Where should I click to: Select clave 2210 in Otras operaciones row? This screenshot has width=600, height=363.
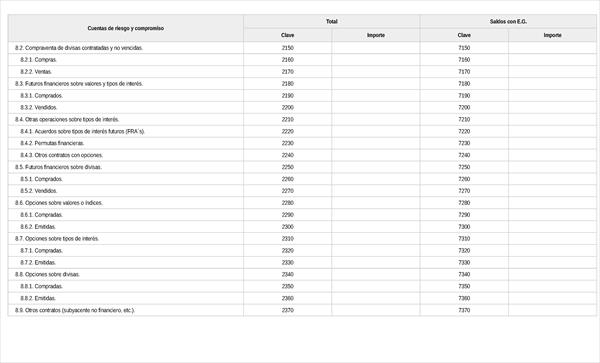pos(287,119)
